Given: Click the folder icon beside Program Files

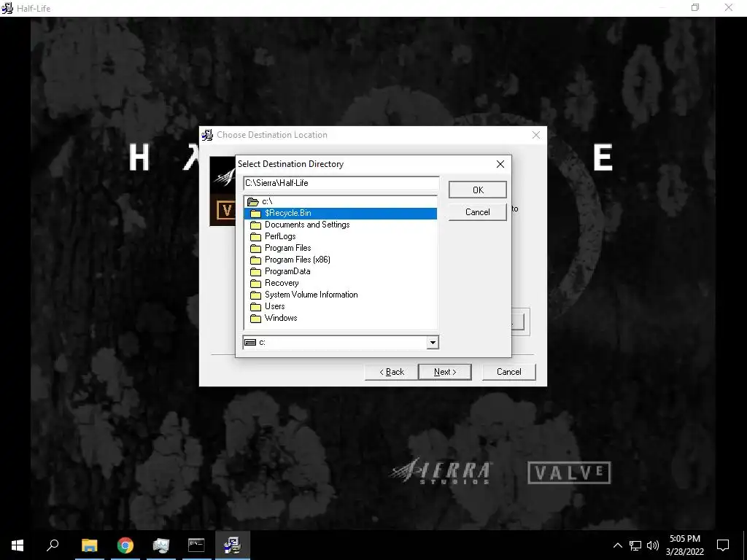Looking at the screenshot, I should [x=256, y=249].
